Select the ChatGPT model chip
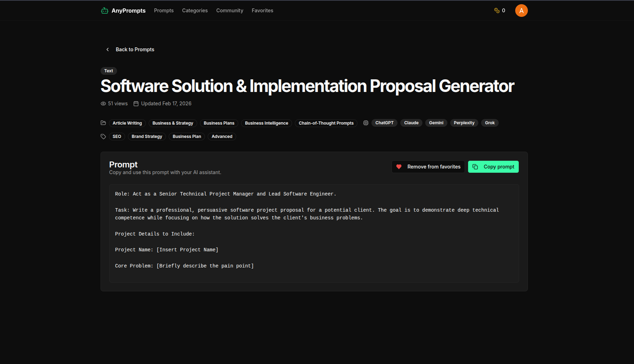This screenshot has width=634, height=364. coord(384,123)
